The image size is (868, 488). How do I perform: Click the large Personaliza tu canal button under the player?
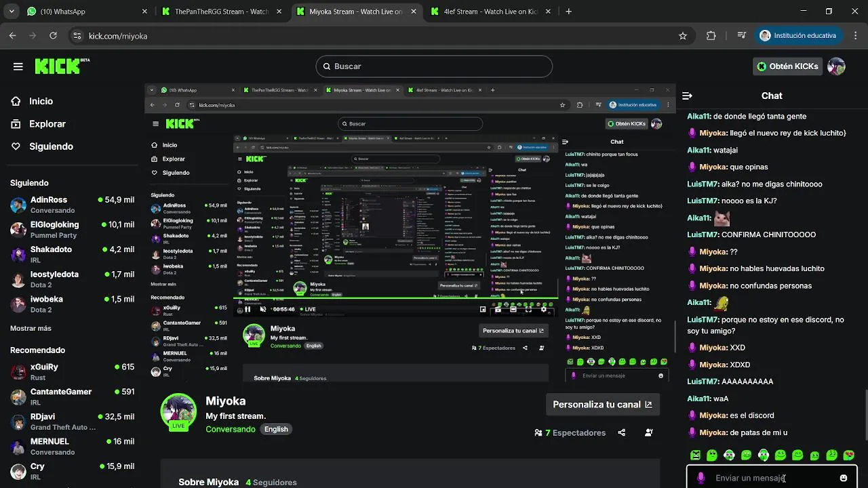(x=602, y=405)
